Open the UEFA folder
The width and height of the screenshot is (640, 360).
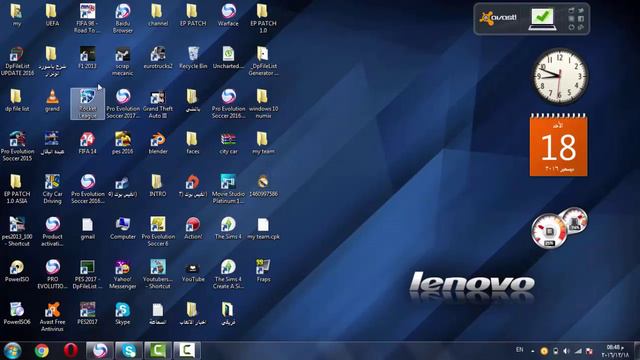(52, 15)
